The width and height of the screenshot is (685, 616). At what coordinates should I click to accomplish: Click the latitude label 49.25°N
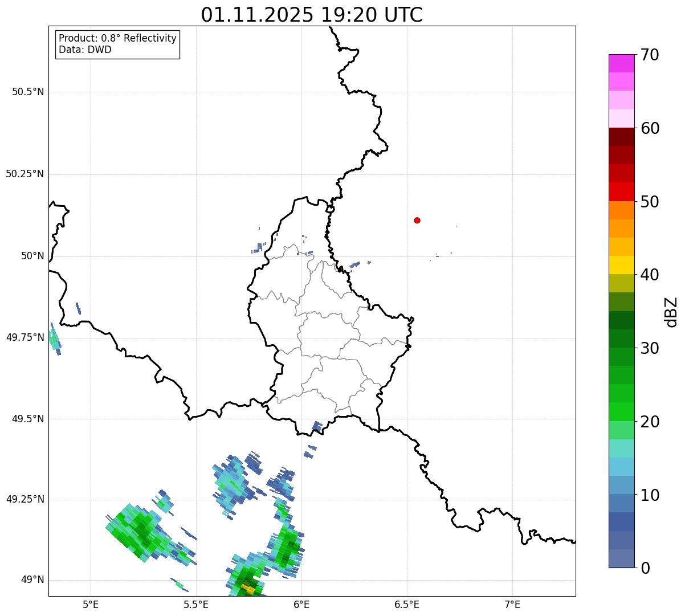coord(25,499)
